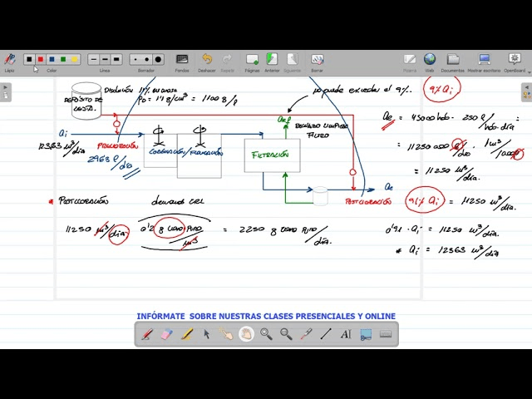Choose the medium line width
The height and width of the screenshot is (399, 532).
pos(106,59)
